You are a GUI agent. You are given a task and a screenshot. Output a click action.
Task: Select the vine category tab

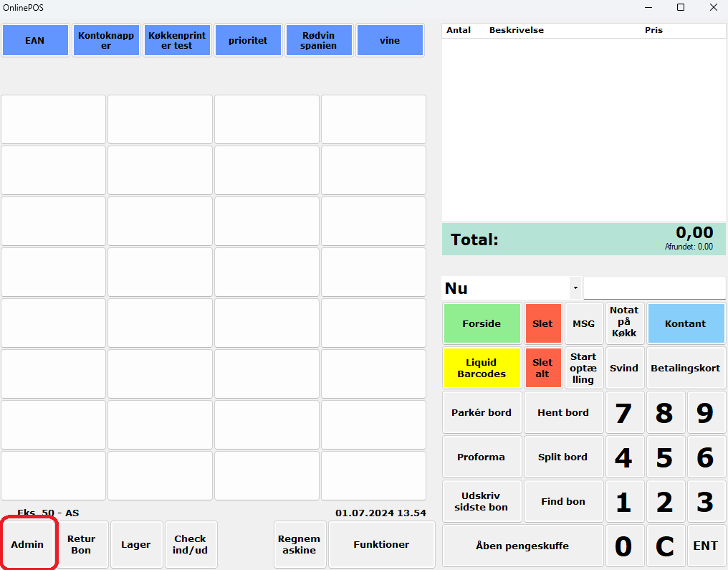click(x=390, y=41)
